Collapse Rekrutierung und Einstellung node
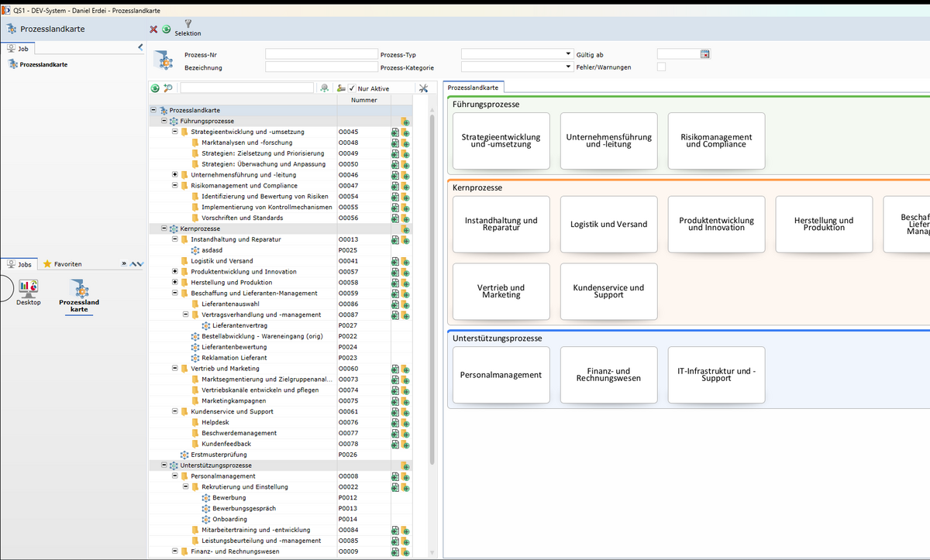This screenshot has width=930, height=560. coord(185,487)
